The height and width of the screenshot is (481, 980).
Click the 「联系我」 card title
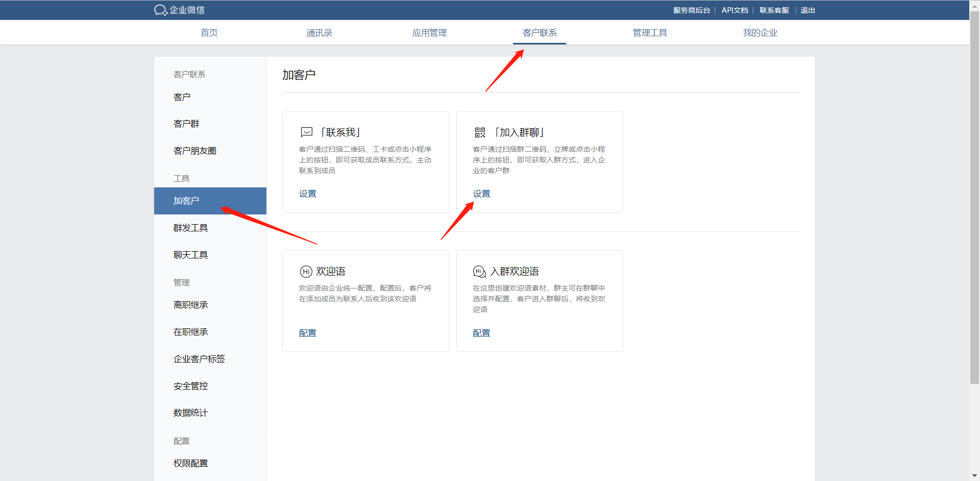[x=340, y=133]
